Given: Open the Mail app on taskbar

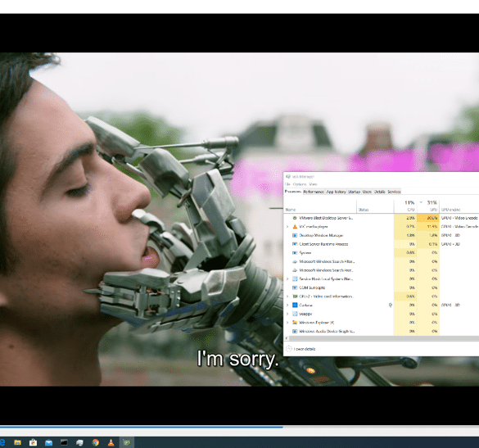Looking at the screenshot, I should point(48,442).
